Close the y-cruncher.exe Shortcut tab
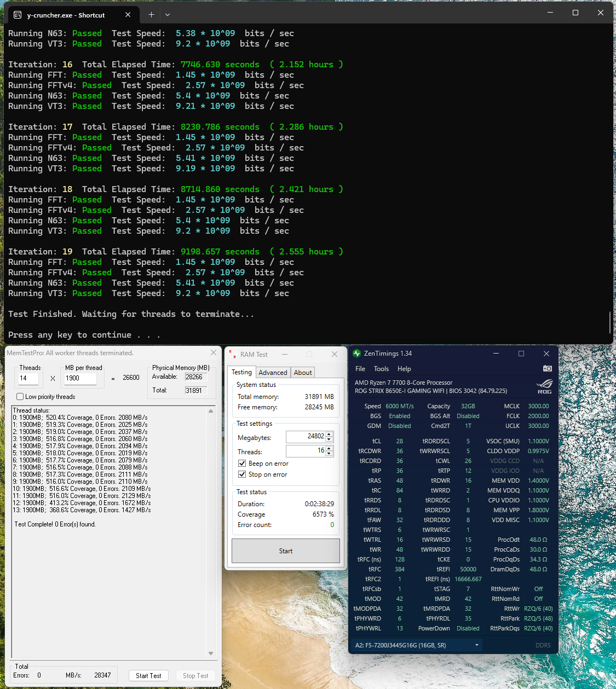 pos(128,15)
